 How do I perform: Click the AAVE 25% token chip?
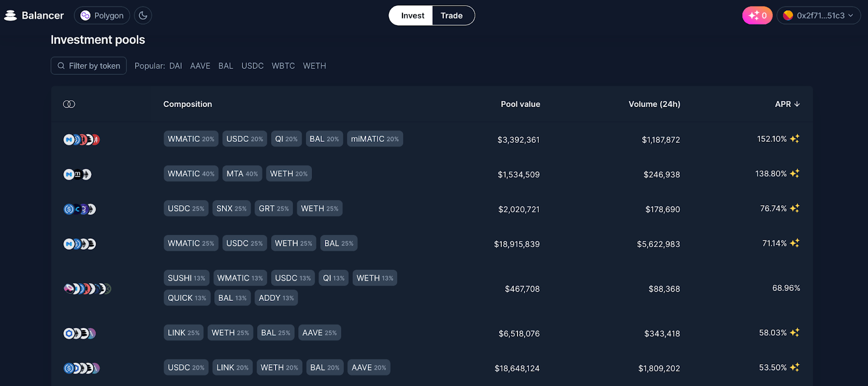(x=320, y=333)
